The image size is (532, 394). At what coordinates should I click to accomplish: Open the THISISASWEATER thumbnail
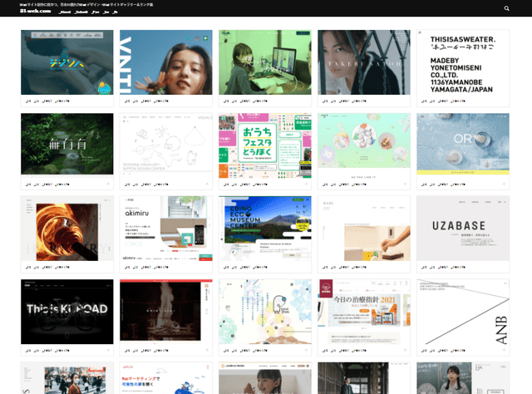point(463,62)
